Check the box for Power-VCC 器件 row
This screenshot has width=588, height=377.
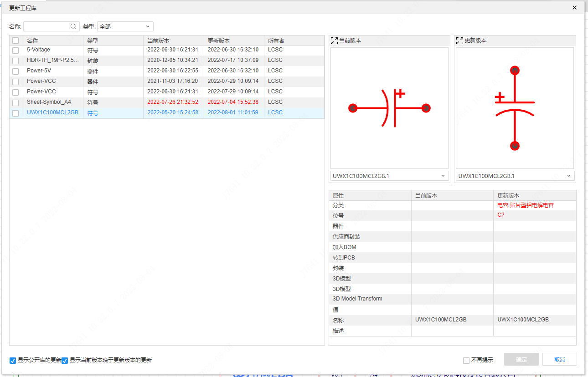15,82
